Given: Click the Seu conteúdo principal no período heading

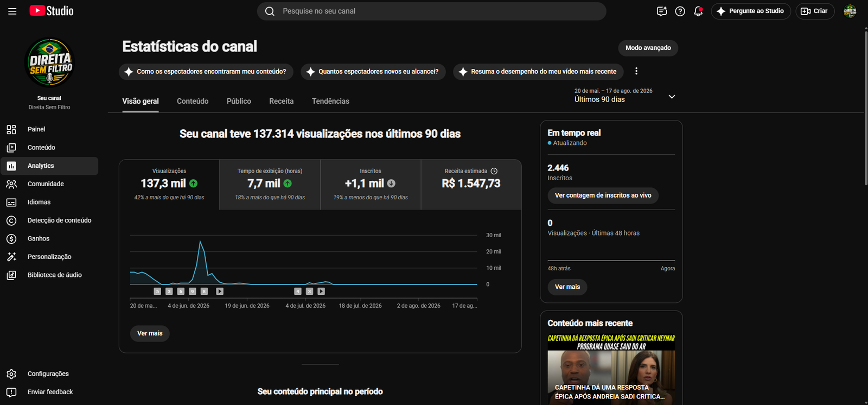Looking at the screenshot, I should coord(320,391).
